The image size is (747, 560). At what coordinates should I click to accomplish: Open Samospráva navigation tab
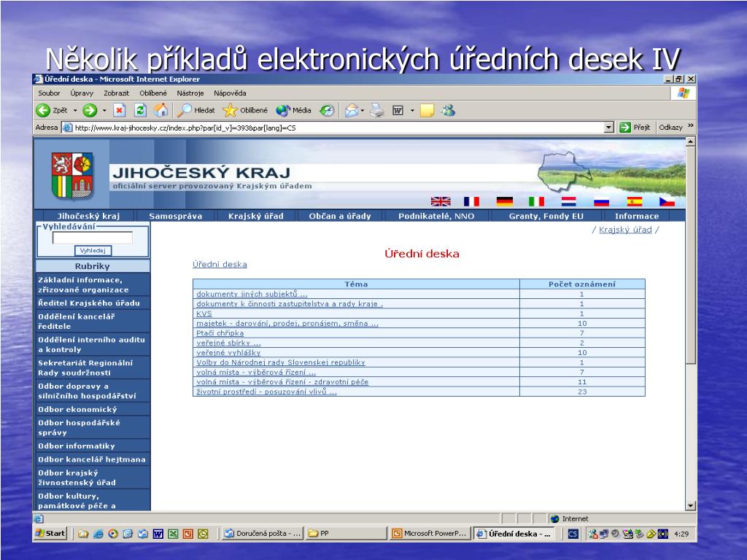point(175,216)
